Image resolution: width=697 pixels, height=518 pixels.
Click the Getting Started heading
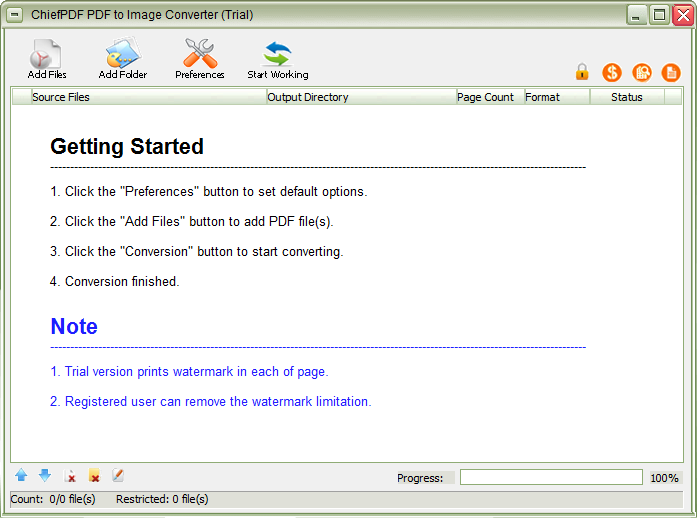[x=127, y=146]
